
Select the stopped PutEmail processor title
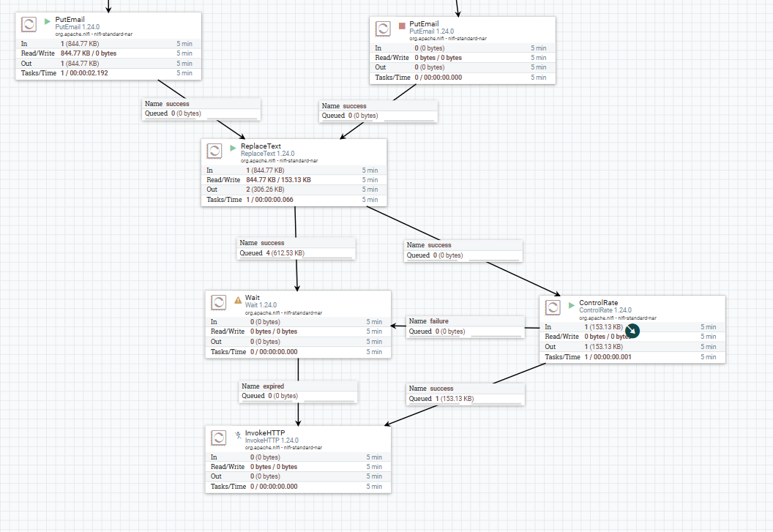(424, 23)
